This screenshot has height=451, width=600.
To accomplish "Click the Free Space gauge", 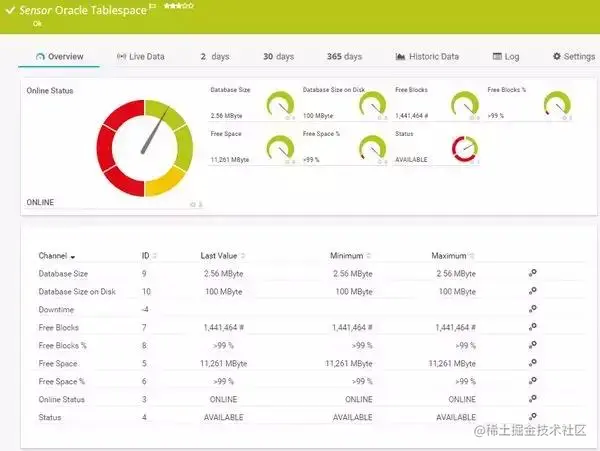I will (x=280, y=148).
